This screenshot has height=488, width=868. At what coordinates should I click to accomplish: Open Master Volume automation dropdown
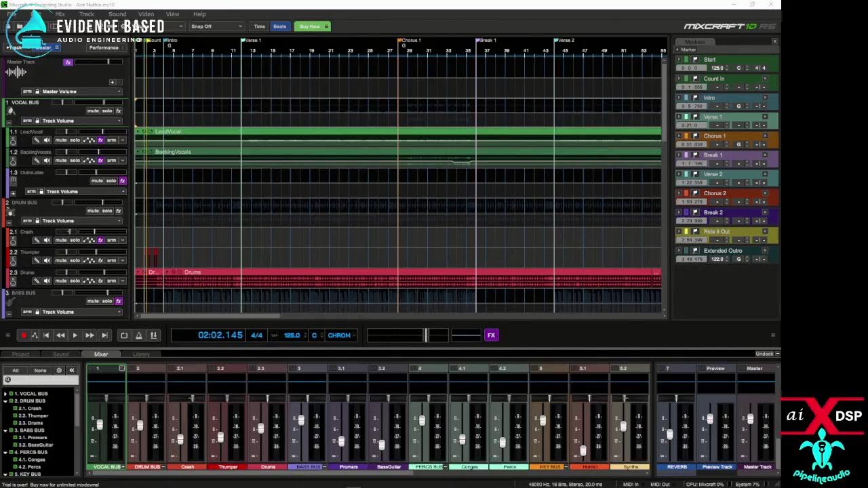point(82,91)
